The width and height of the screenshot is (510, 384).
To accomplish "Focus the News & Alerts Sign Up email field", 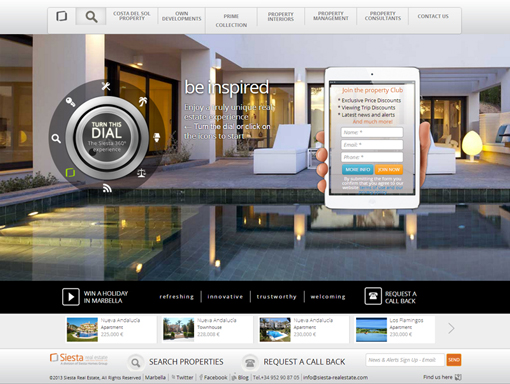I will click(405, 360).
